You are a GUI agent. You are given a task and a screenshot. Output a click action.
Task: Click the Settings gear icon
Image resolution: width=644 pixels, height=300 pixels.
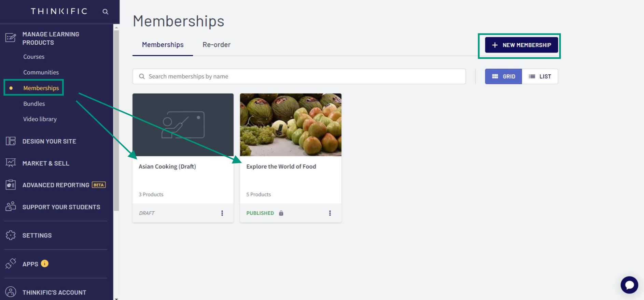point(11,235)
